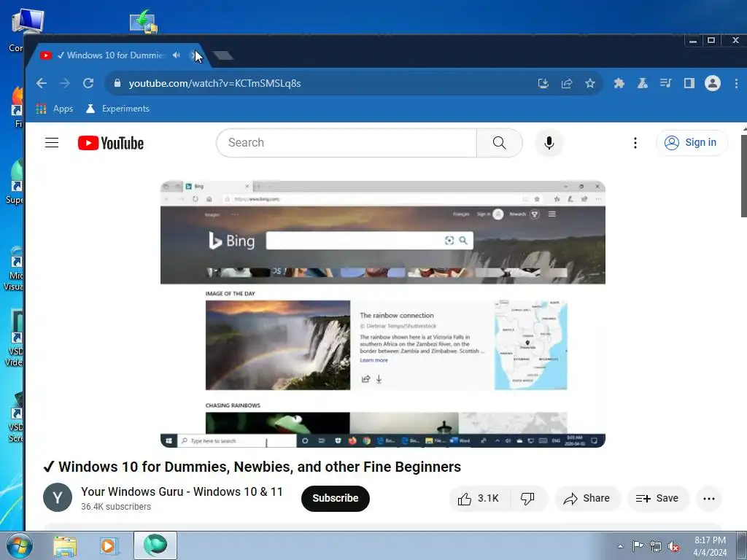Image resolution: width=747 pixels, height=560 pixels.
Task: Open the Apps bookmark
Action: (x=55, y=109)
